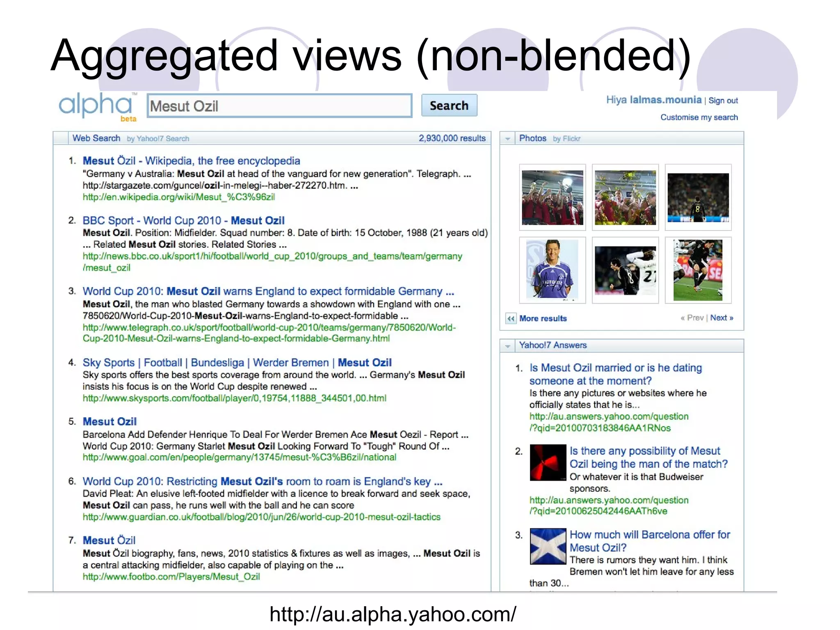
Task: Open question about Mesut Ozil married
Action: click(615, 374)
